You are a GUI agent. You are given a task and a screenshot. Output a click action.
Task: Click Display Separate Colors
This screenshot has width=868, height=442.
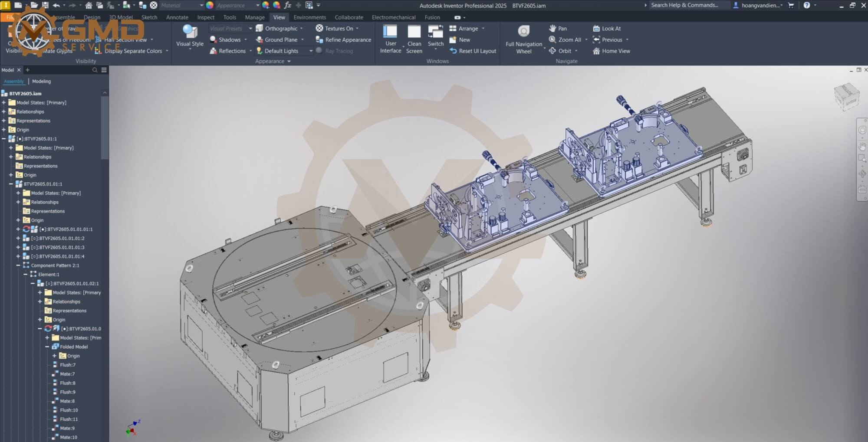128,51
